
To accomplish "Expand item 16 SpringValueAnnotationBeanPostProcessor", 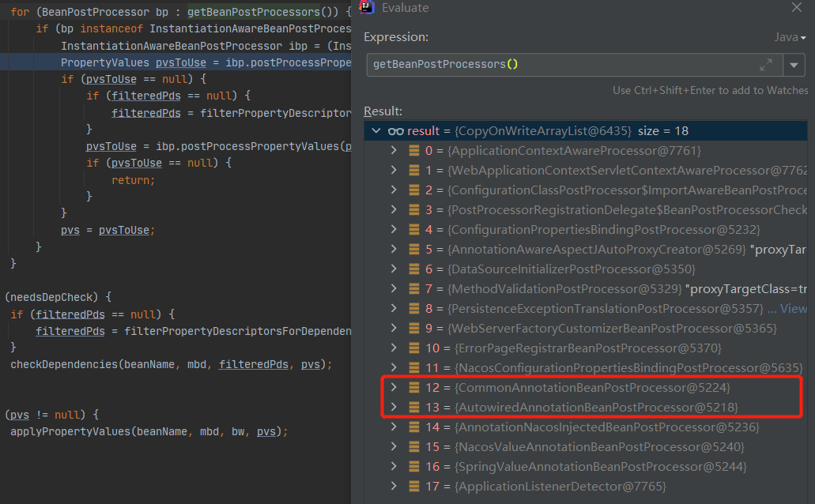I will (x=394, y=466).
